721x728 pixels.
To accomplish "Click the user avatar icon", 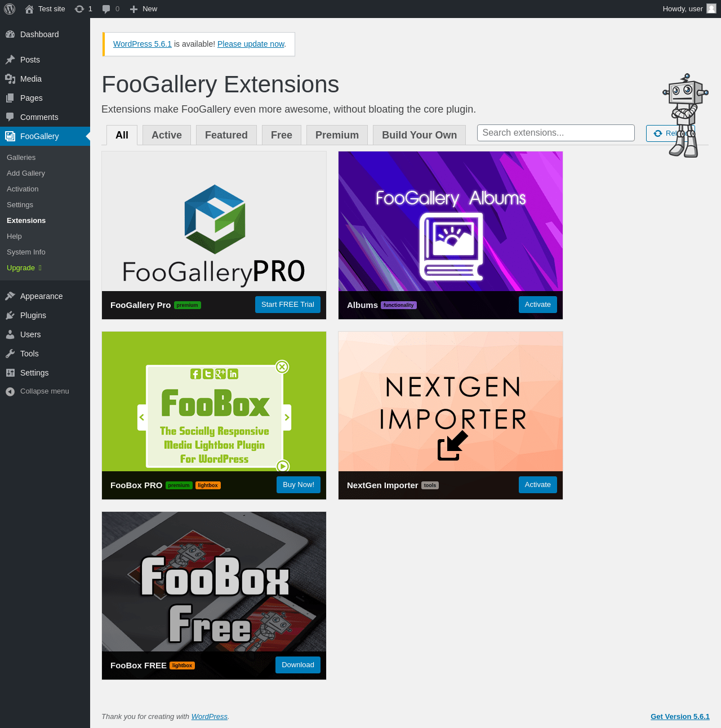I will pos(711,8).
